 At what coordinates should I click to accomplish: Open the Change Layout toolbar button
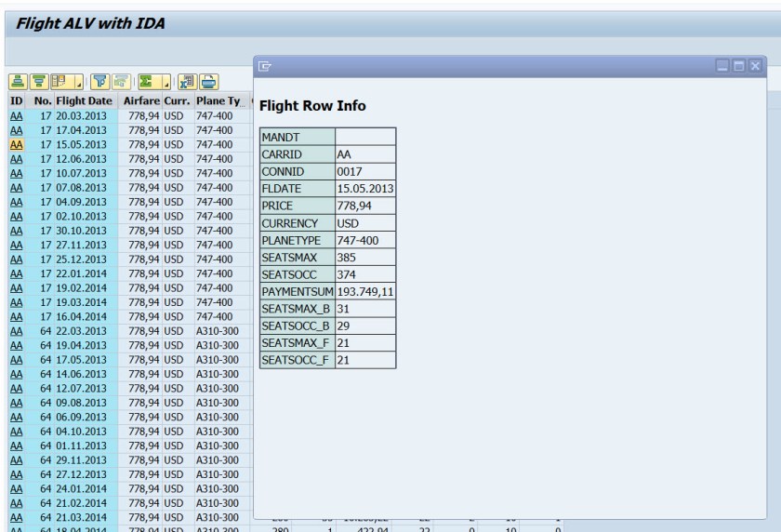tap(61, 81)
